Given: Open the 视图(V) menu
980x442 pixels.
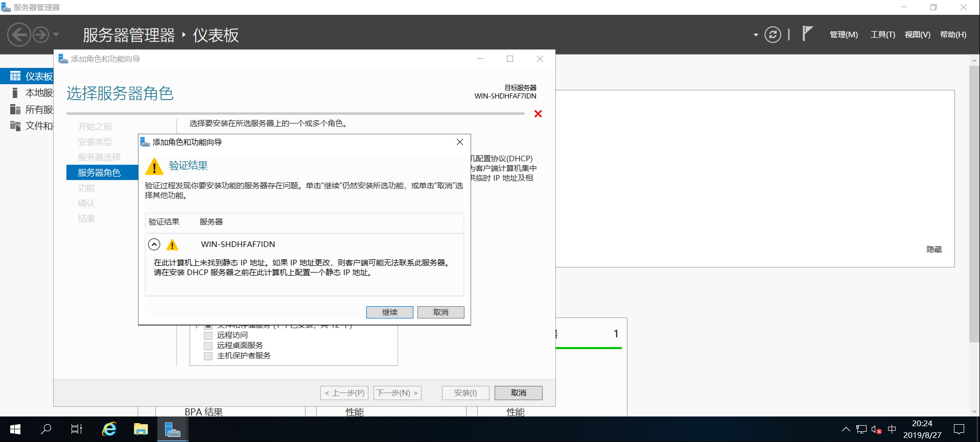Looking at the screenshot, I should 917,35.
